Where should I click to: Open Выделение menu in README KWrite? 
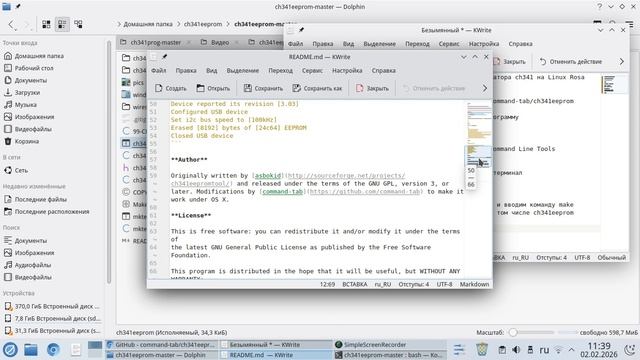point(243,71)
